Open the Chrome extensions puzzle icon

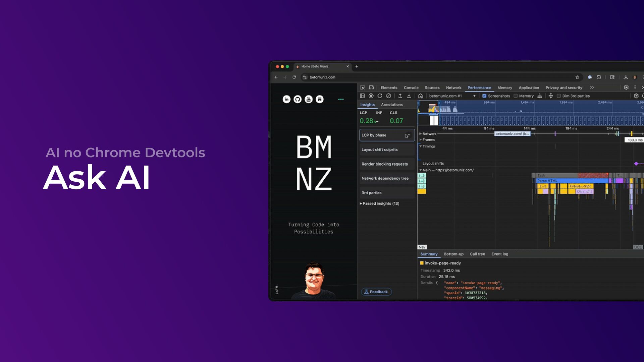[599, 77]
